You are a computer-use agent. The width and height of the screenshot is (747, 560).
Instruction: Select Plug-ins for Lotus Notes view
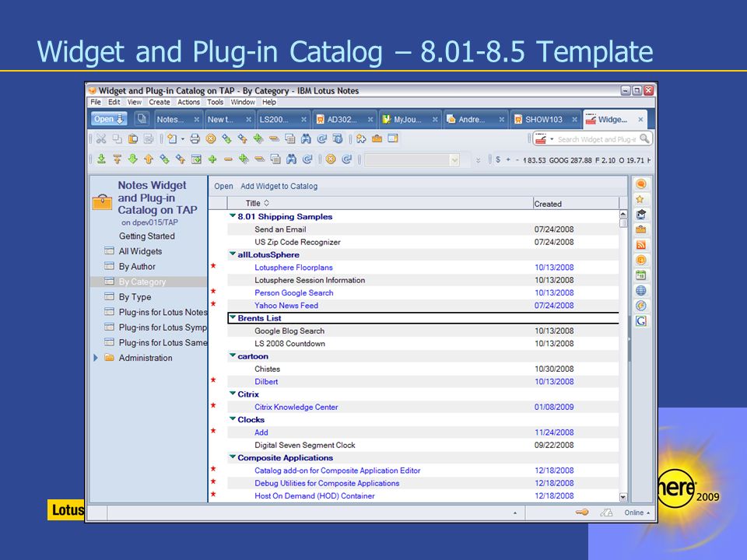163,312
